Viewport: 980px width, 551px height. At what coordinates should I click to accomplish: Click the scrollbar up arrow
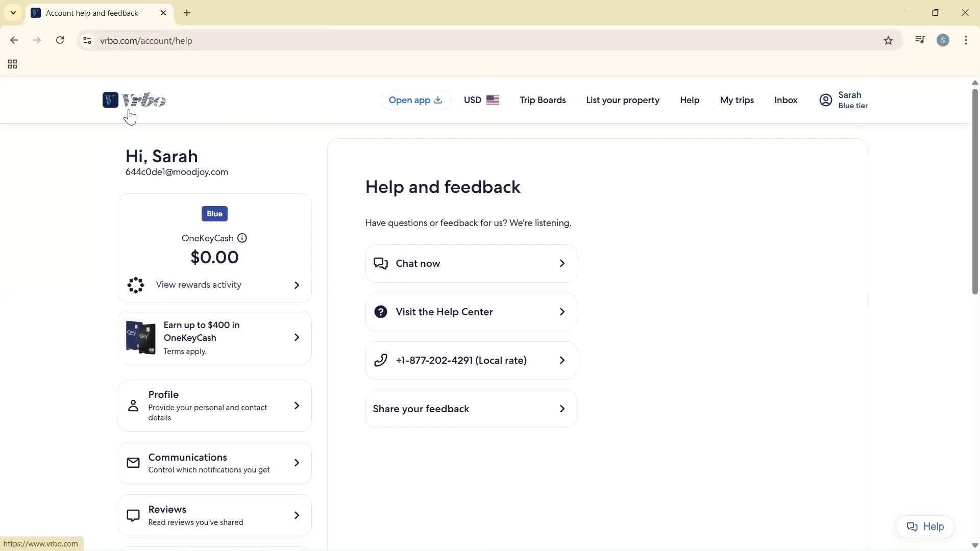[974, 82]
